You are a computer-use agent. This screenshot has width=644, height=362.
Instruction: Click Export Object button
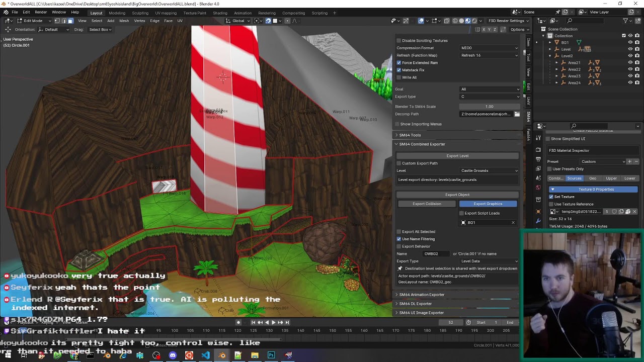point(457,195)
